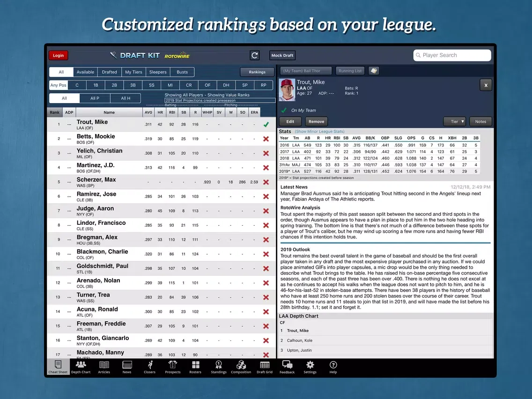The image size is (532, 399).
Task: Click Show Minor League Stats link
Action: [319, 131]
